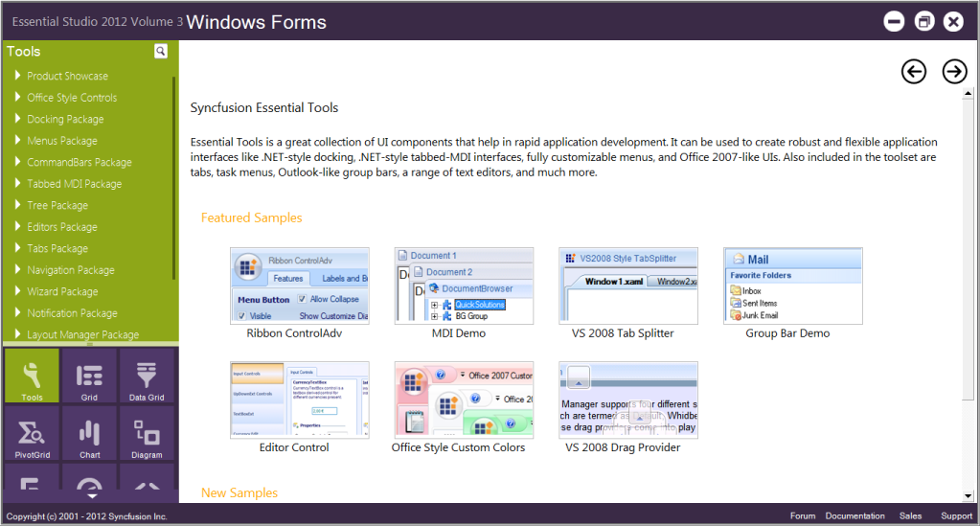Select Editors Package in the tools list
The width and height of the screenshot is (980, 526).
[x=61, y=227]
